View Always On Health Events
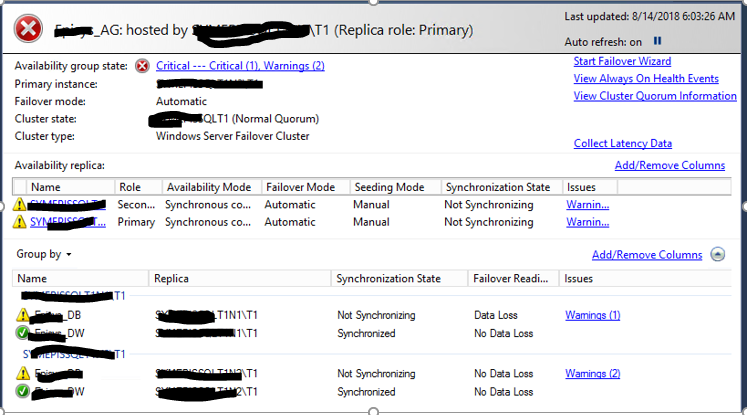Screen dimensions: 747x415 pyautogui.click(x=646, y=79)
